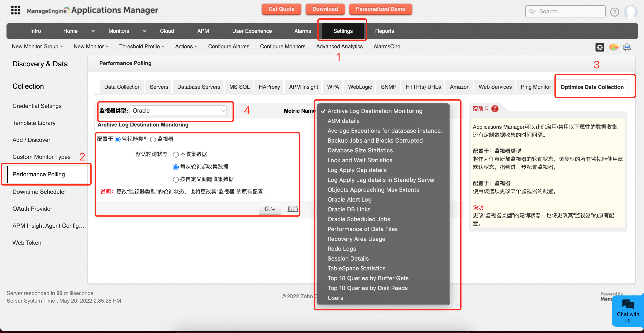Choose collect data at every poll option

pyautogui.click(x=176, y=167)
